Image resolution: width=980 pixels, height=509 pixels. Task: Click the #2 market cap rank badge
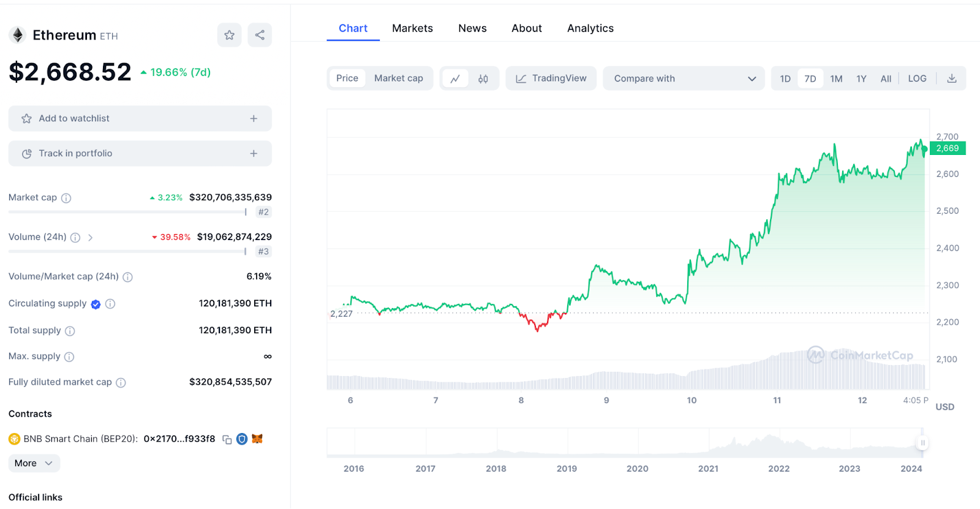263,213
